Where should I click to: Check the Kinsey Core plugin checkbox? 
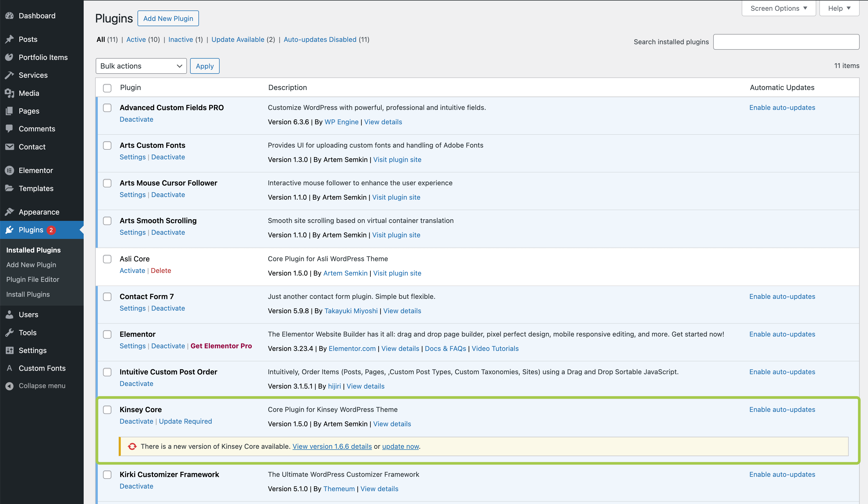pyautogui.click(x=107, y=410)
